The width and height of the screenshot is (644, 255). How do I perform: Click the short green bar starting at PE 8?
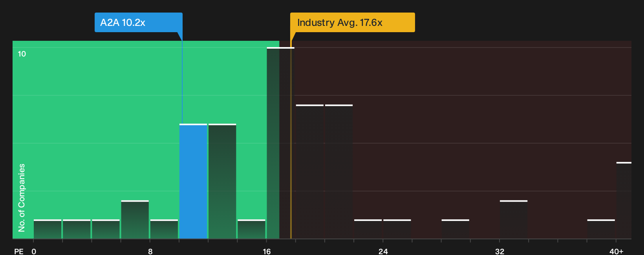tap(164, 229)
